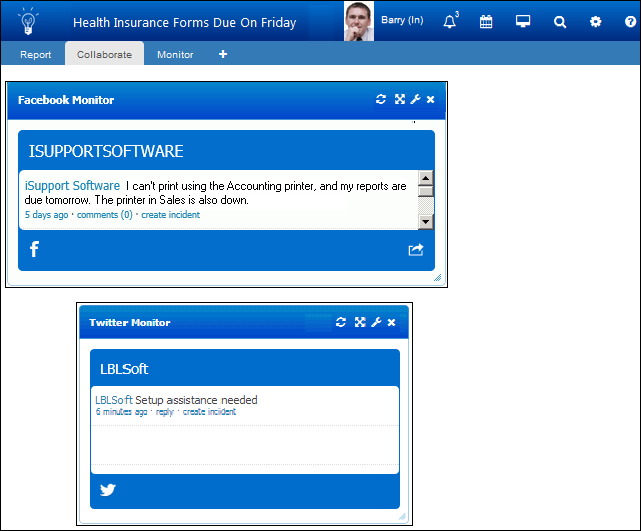Click the Health Insurance Forms headline

point(184,22)
